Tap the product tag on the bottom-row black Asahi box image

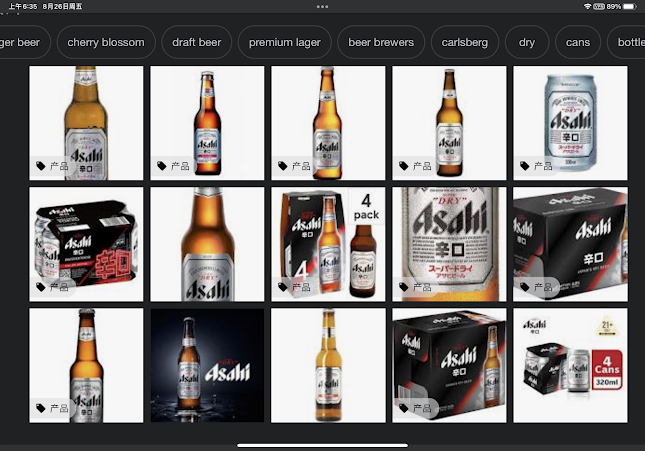(415, 408)
